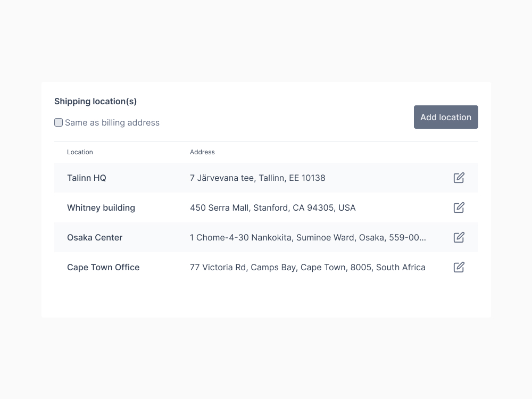Screen dimensions: 532x399
Task: Click the 450 Serra Mall address
Action: pos(272,208)
